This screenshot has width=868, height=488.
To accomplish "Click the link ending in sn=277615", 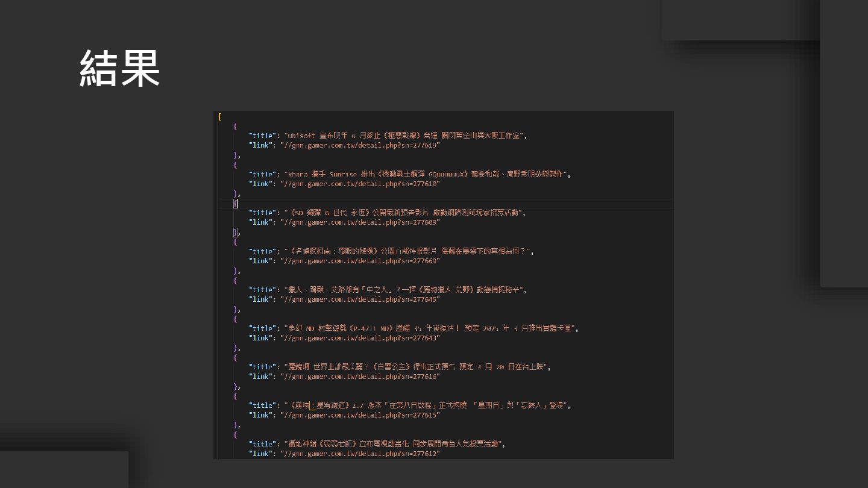I will pyautogui.click(x=344, y=415).
